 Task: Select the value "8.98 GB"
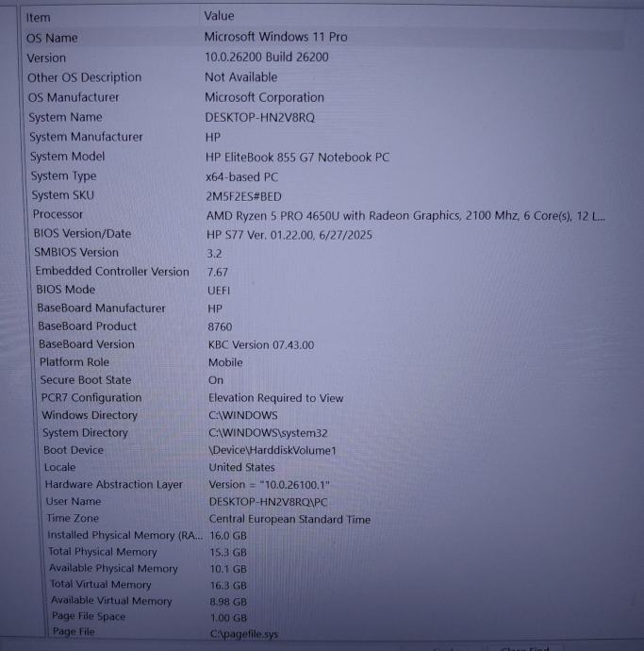(228, 602)
